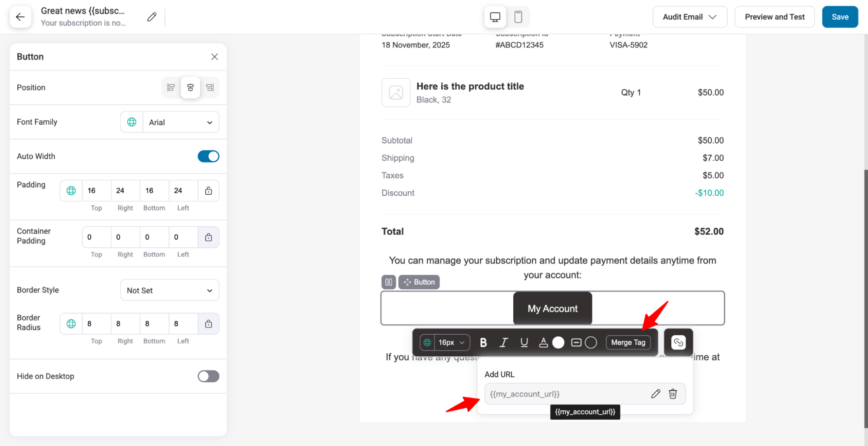This screenshot has width=868, height=446.
Task: Expand the Audit Email dropdown
Action: [x=689, y=17]
